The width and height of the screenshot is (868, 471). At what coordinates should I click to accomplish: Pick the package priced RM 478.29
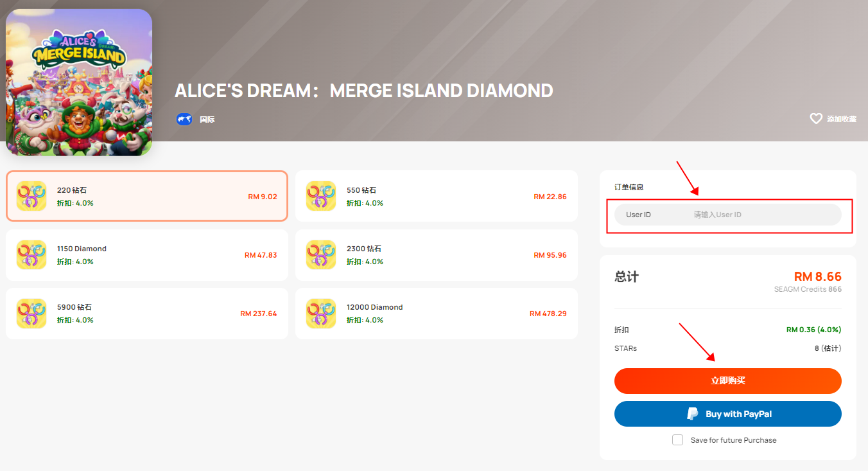437,313
